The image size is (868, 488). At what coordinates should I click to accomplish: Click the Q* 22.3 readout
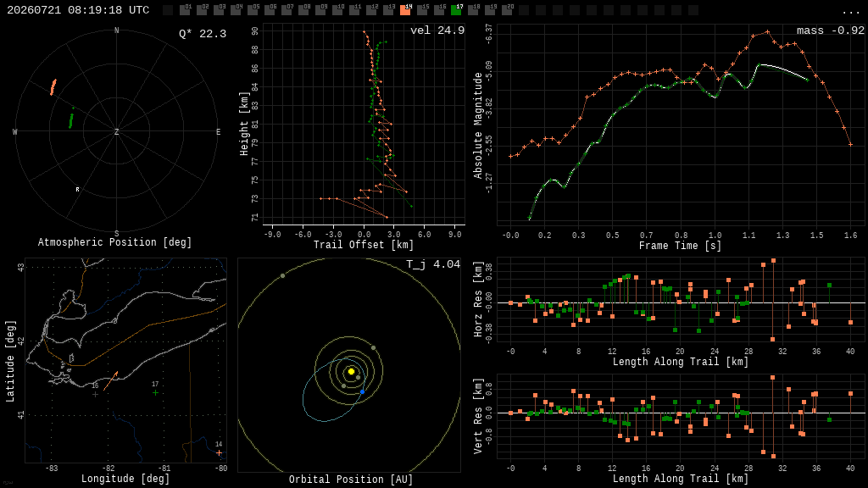point(203,34)
